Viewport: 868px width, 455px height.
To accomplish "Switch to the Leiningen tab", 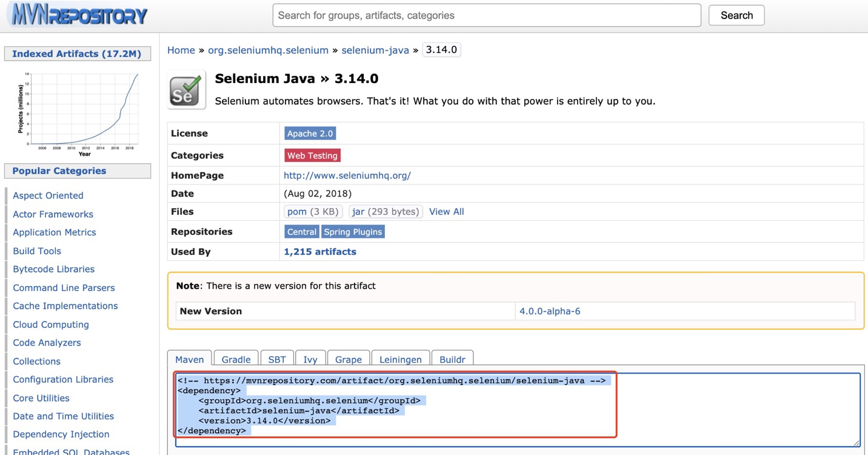I will [x=400, y=360].
